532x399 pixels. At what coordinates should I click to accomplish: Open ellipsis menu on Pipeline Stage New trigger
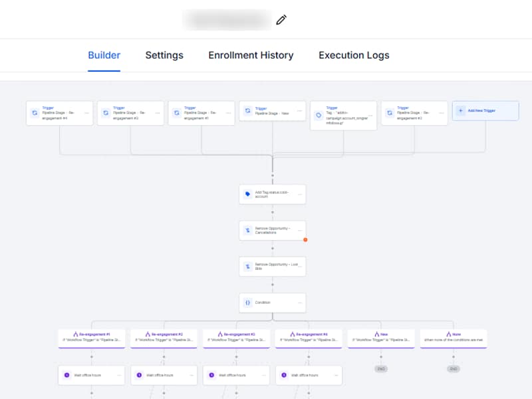pos(300,110)
